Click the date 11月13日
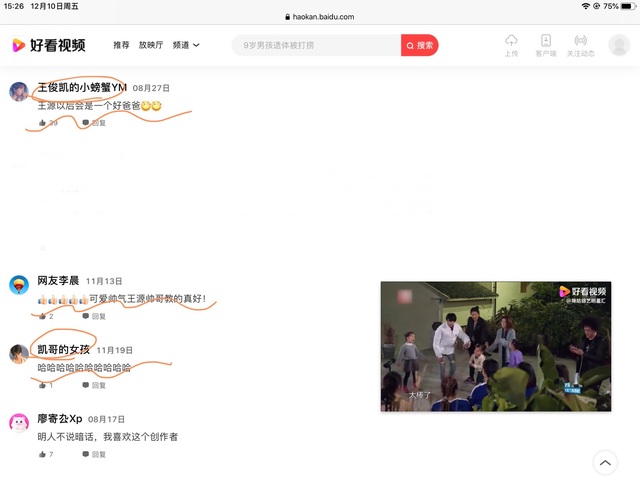640x480 pixels. tap(104, 281)
